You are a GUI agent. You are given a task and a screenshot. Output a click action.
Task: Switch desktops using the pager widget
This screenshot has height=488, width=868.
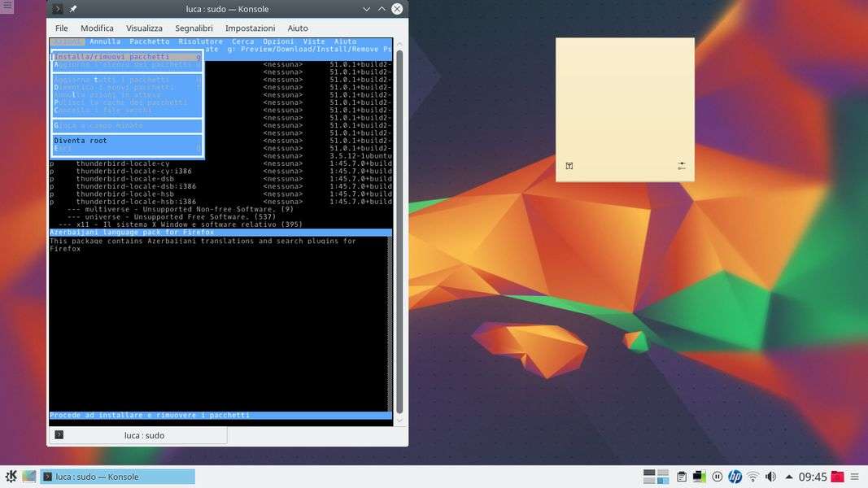pos(656,477)
